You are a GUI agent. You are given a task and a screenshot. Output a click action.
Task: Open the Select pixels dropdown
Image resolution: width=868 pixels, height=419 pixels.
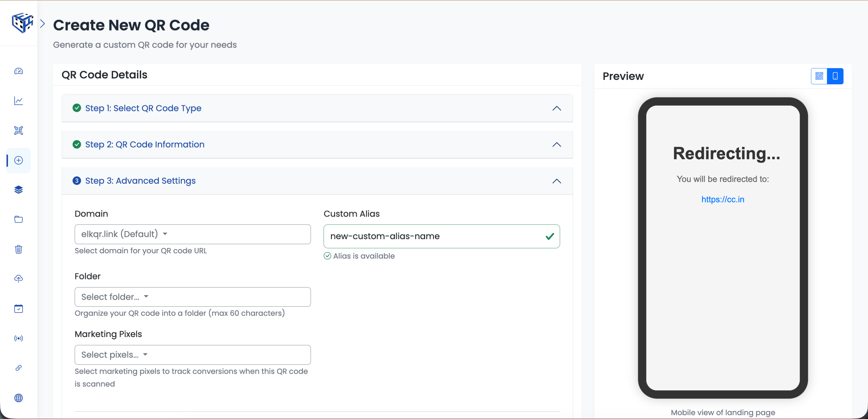pos(192,354)
